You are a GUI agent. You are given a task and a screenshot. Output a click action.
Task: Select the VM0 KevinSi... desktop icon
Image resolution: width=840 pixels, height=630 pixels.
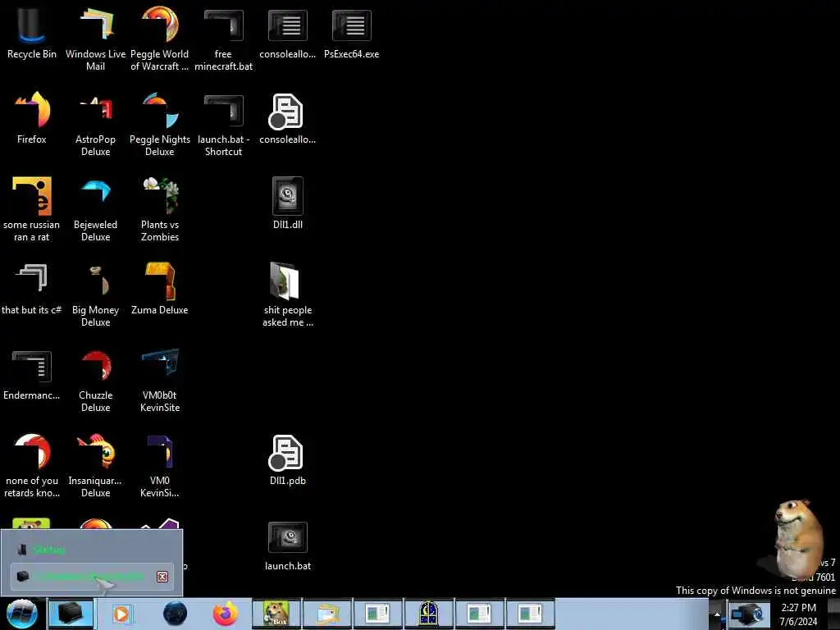point(160,466)
